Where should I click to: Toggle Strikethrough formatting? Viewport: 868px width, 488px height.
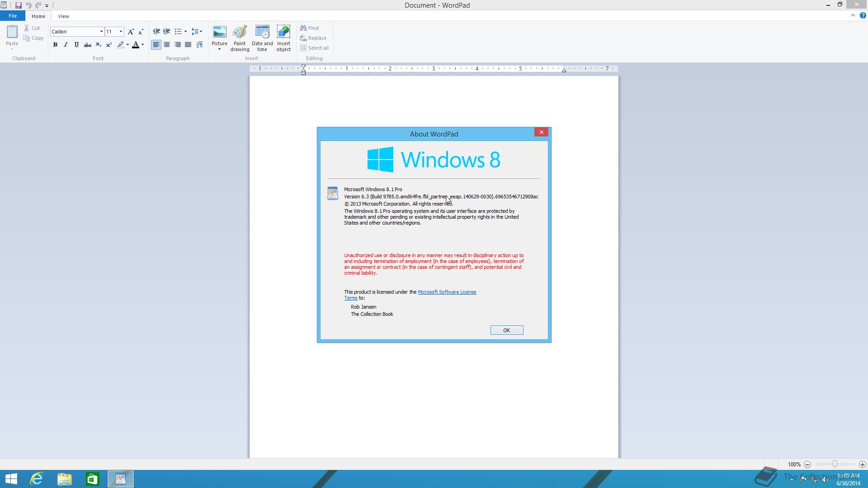(x=88, y=45)
